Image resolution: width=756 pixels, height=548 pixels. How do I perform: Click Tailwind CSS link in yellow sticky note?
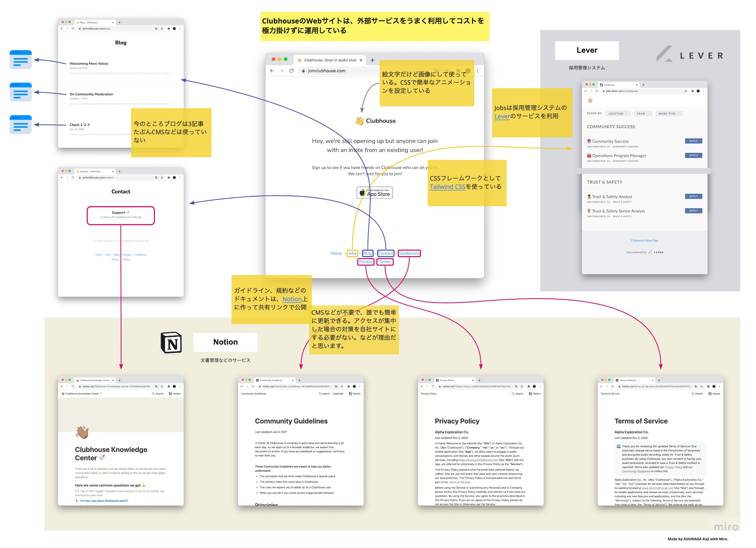(447, 187)
